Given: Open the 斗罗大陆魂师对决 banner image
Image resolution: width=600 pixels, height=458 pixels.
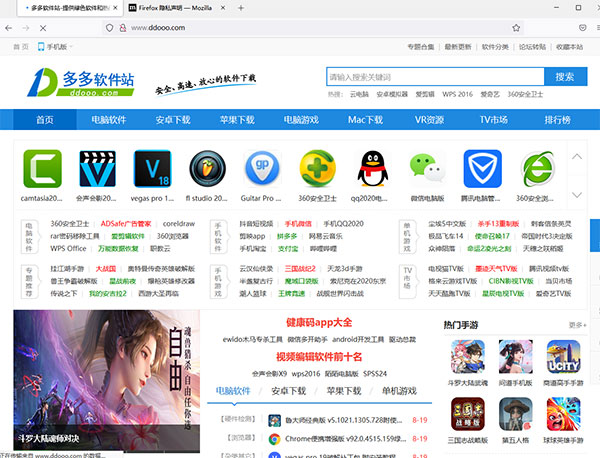Looking at the screenshot, I should [x=106, y=381].
